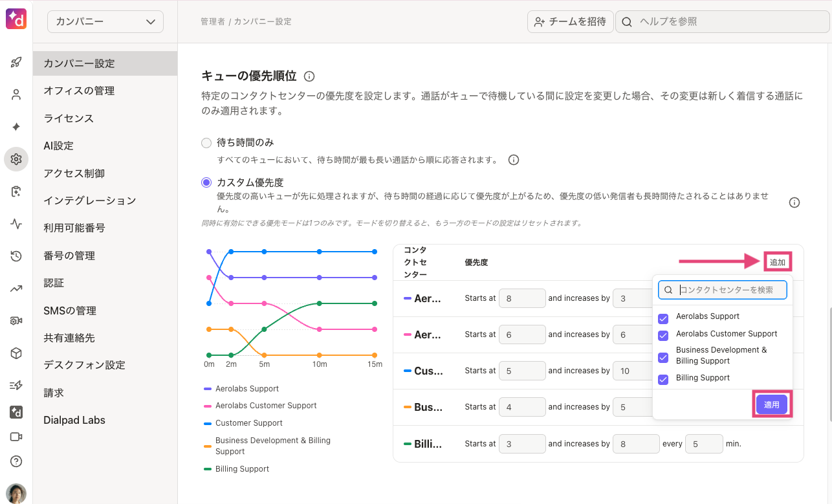Click Aerolabs Support purple legend entry
This screenshot has width=832, height=504.
[x=241, y=389]
